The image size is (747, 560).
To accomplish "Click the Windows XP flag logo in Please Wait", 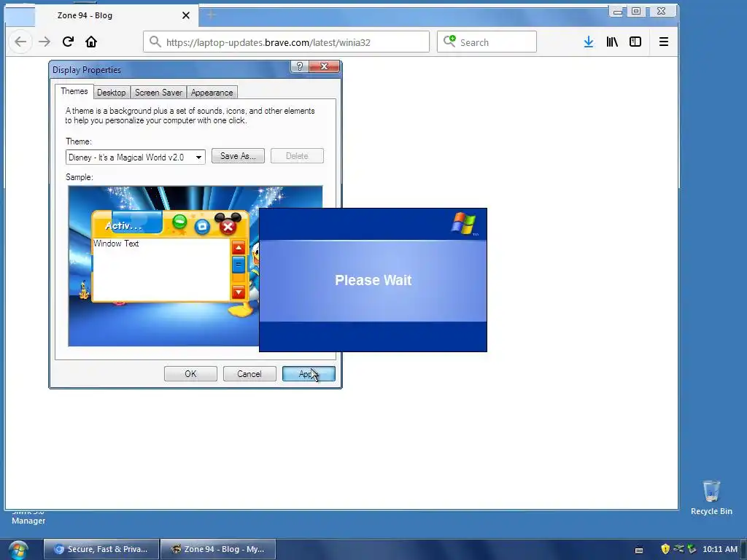I will pos(463,223).
